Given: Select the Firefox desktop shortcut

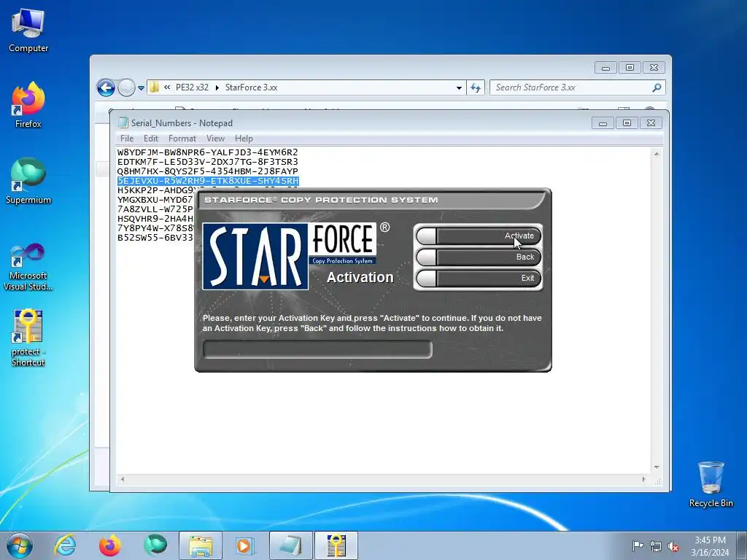Looking at the screenshot, I should (x=28, y=106).
